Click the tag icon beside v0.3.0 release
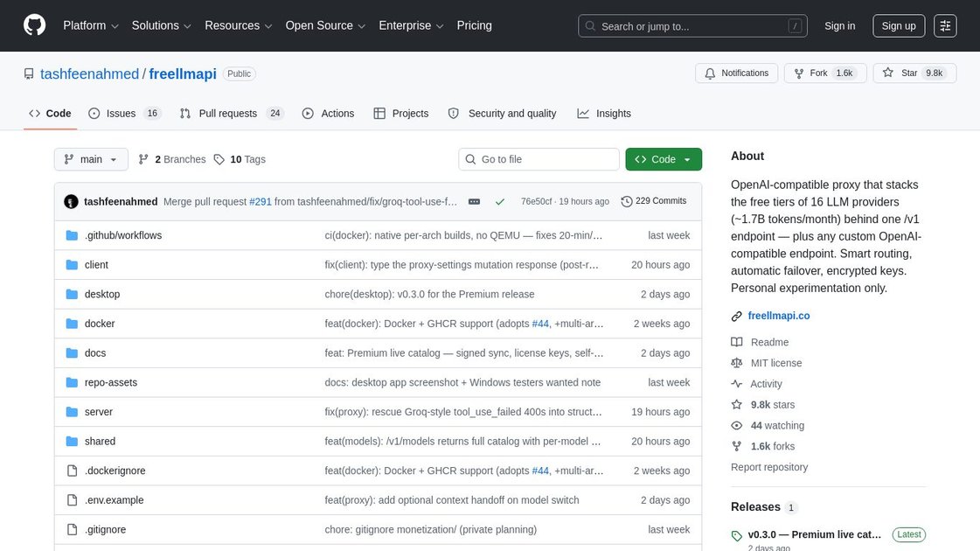Screen dimensions: 980x551 pyautogui.click(x=737, y=536)
